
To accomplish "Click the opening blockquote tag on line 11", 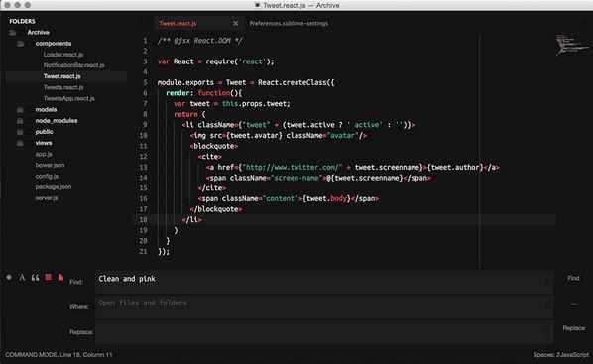I will click(x=214, y=146).
